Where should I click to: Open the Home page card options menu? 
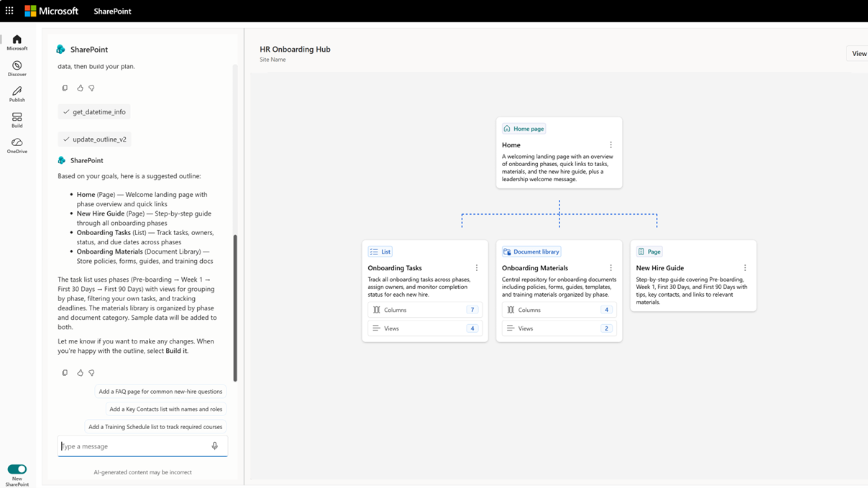click(x=610, y=144)
